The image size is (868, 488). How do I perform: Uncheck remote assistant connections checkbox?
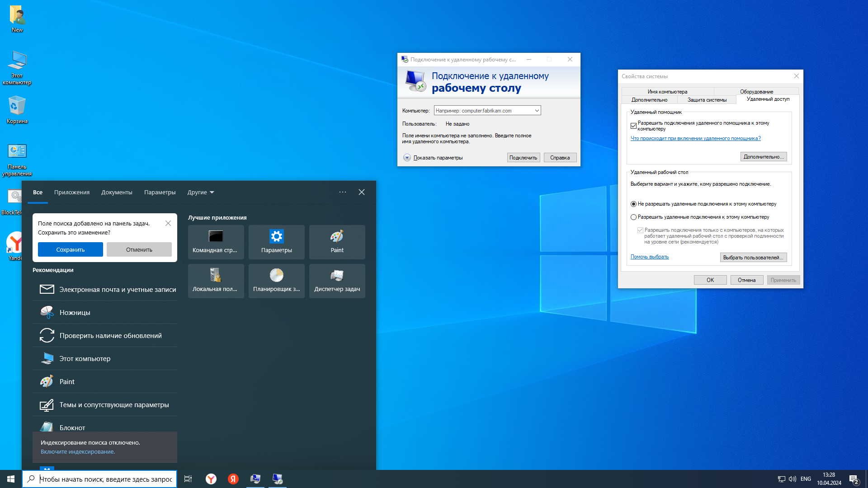(x=633, y=126)
